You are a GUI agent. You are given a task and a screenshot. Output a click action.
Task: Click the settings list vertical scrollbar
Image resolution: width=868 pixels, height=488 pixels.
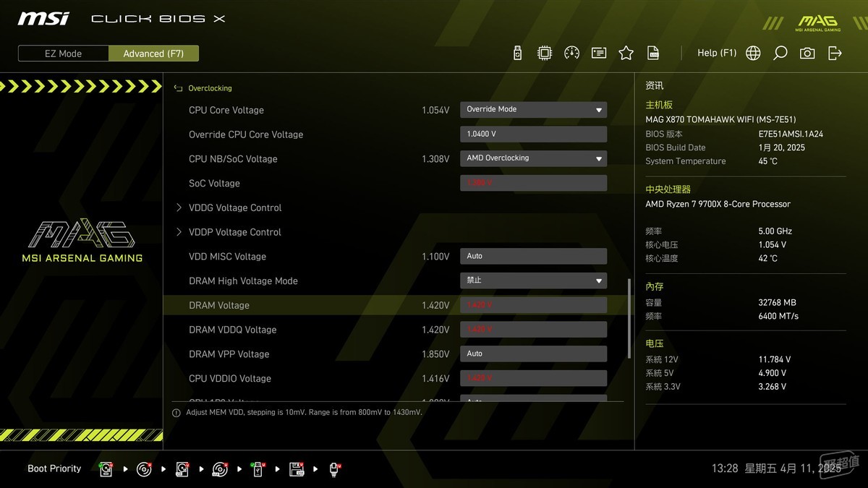tap(629, 318)
